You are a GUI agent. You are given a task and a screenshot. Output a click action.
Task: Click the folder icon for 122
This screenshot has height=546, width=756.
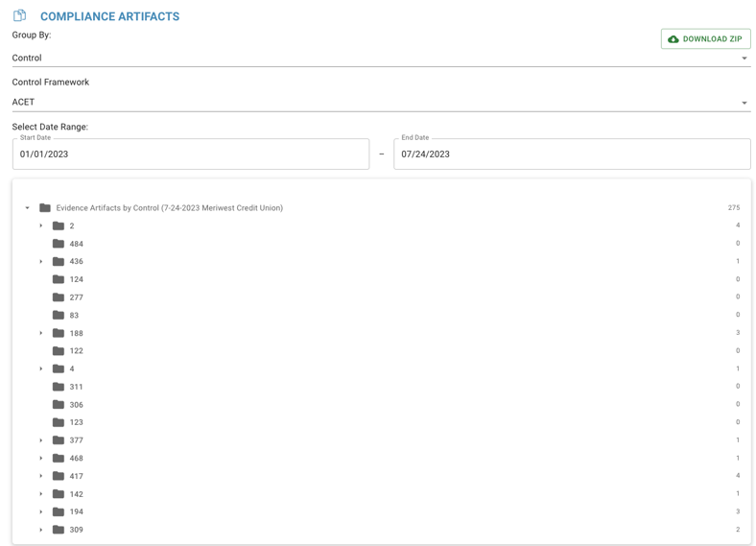(x=59, y=351)
